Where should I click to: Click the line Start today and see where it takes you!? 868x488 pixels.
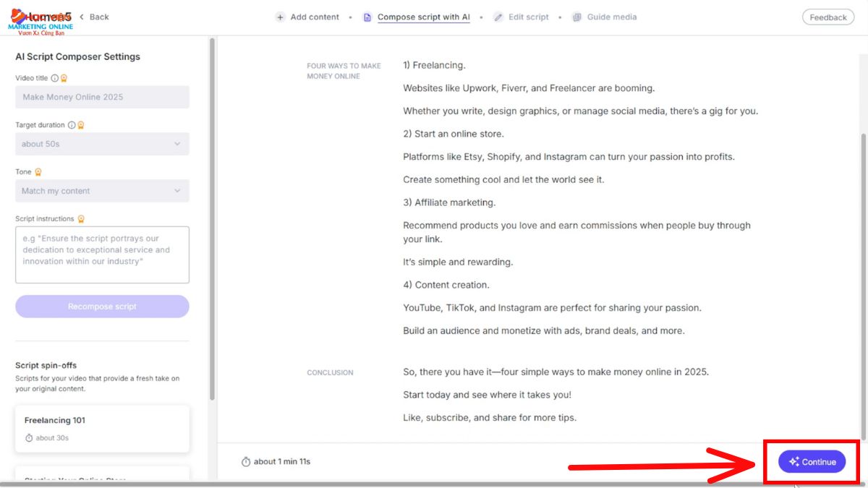pos(488,395)
